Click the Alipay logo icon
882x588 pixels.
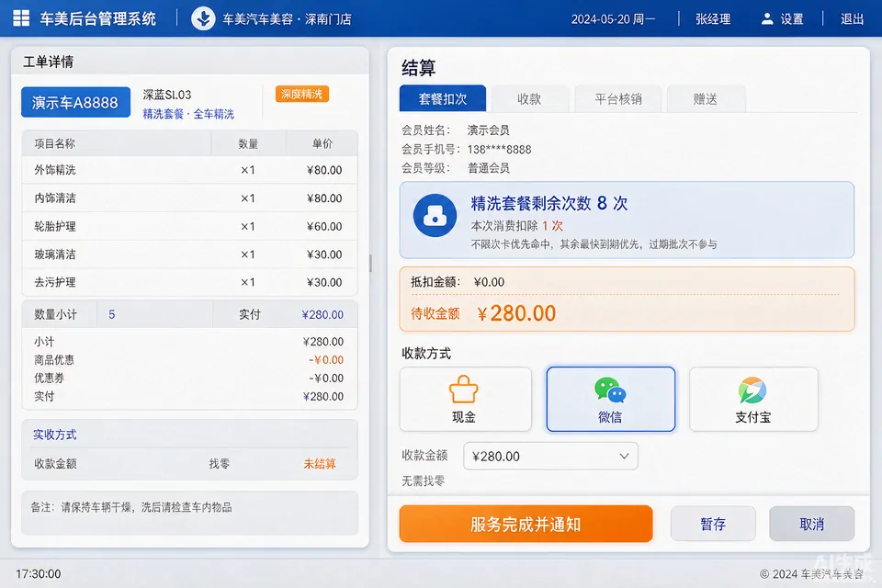point(752,390)
